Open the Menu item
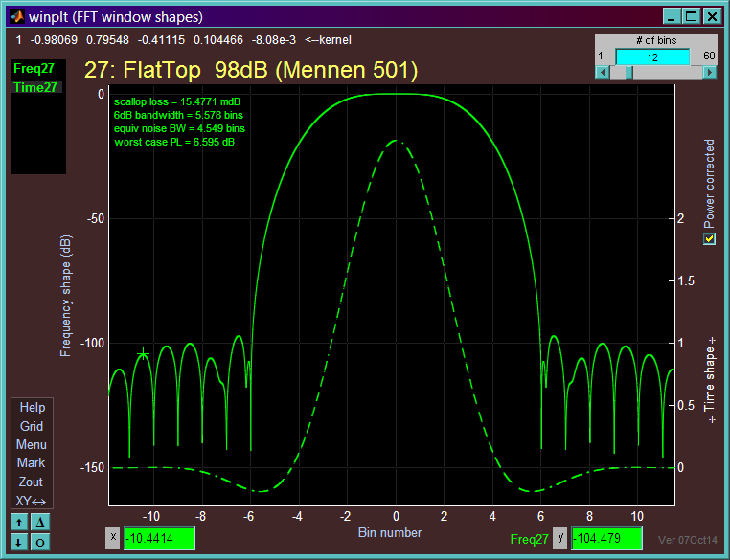730x560 pixels. (32, 445)
